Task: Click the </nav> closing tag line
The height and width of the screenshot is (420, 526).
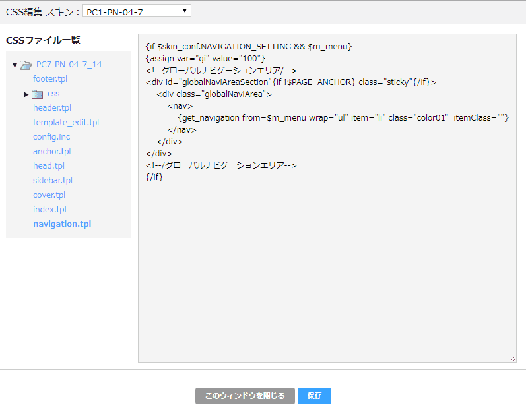Action: pyautogui.click(x=181, y=130)
